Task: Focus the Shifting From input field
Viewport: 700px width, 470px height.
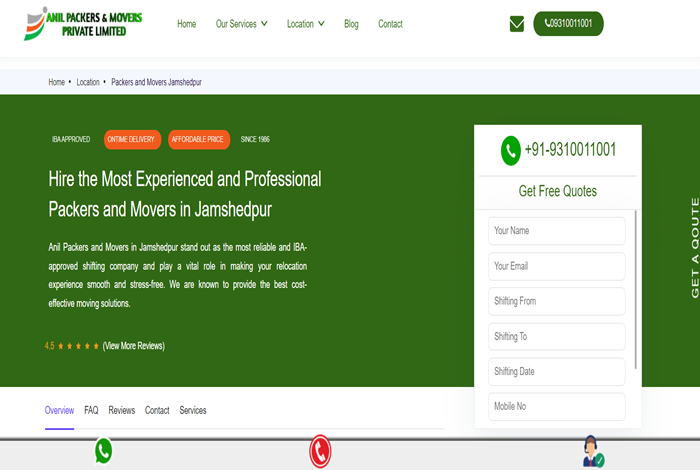Action: click(557, 301)
